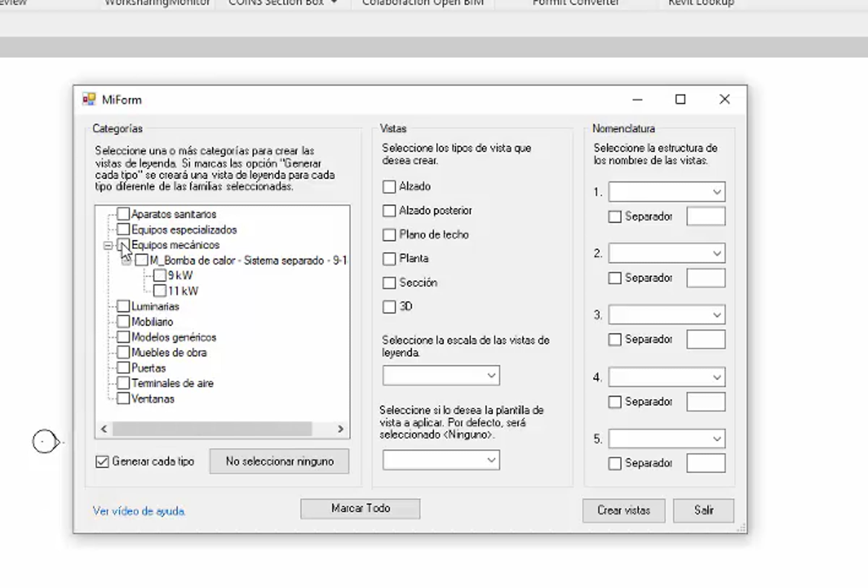The image size is (868, 588).
Task: Open the legend view scale dropdown
Action: pos(441,375)
